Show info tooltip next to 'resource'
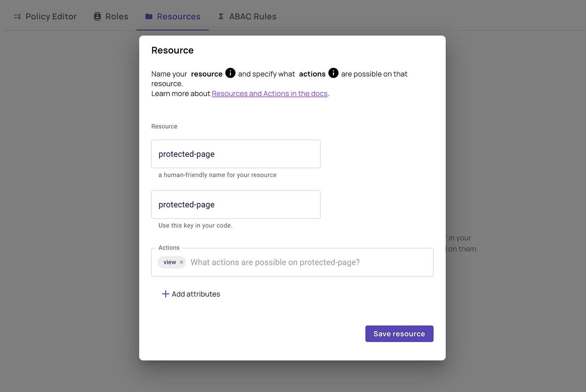 point(230,73)
